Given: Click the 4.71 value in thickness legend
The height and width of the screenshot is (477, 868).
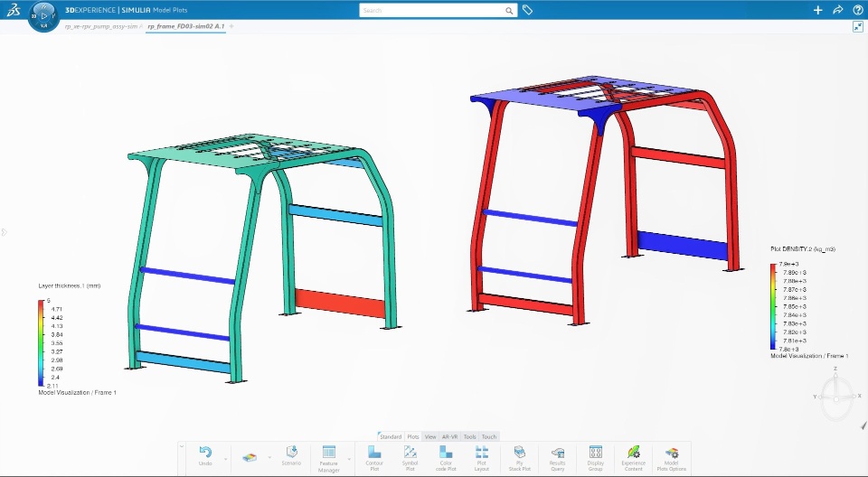Looking at the screenshot, I should 56,309.
